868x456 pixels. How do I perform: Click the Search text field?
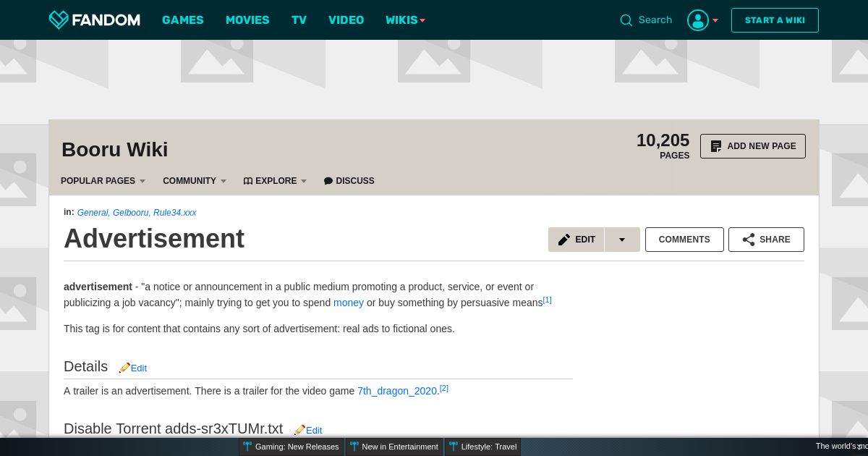(655, 20)
